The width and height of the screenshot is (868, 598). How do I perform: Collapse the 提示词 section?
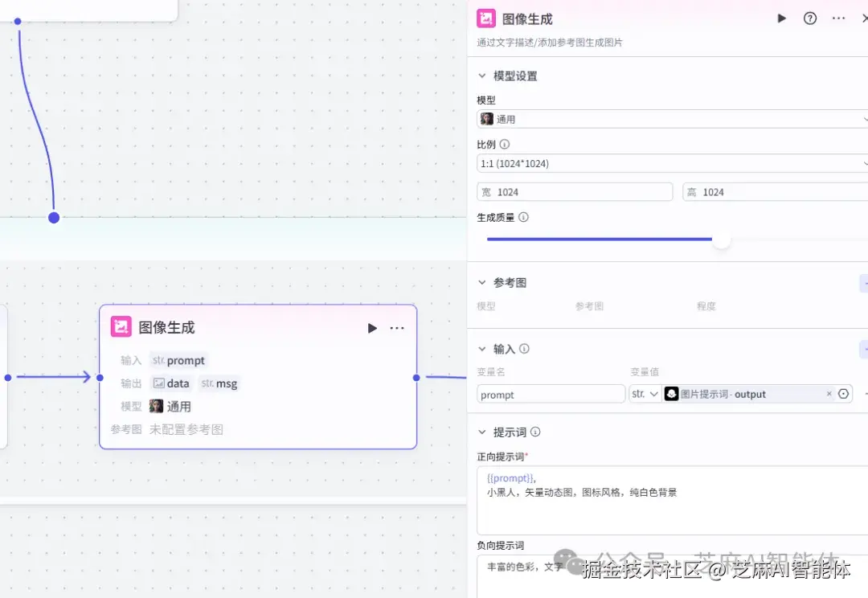[482, 432]
